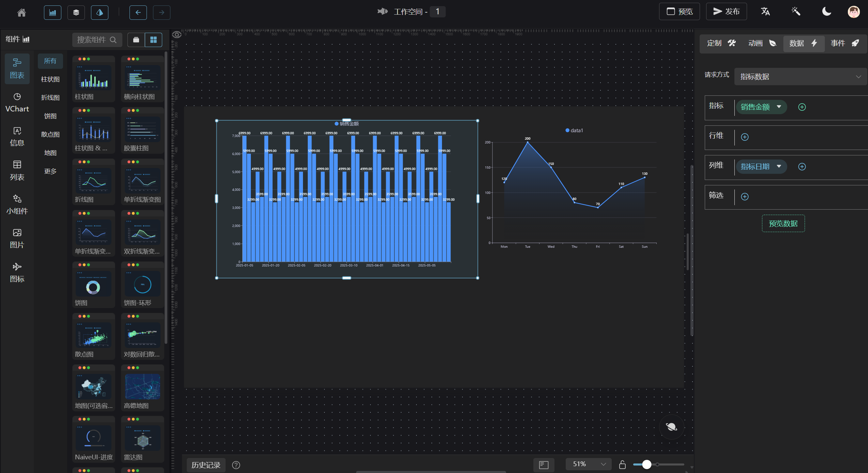The height and width of the screenshot is (473, 868).
Task: Select the 散点图 filter in submenu
Action: coord(50,135)
